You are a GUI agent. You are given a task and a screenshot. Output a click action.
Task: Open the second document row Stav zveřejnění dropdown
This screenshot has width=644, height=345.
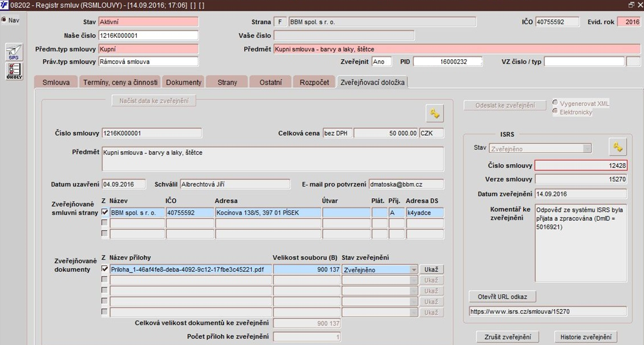414,281
